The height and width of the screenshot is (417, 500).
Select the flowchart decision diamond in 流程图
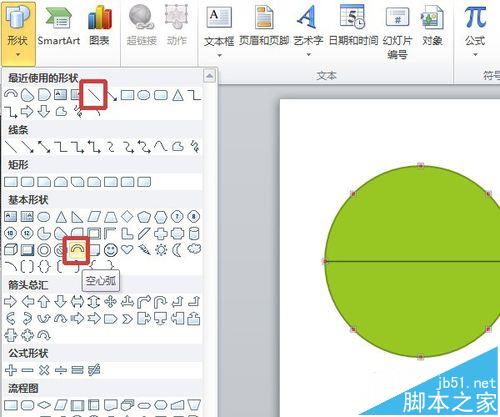click(x=44, y=405)
